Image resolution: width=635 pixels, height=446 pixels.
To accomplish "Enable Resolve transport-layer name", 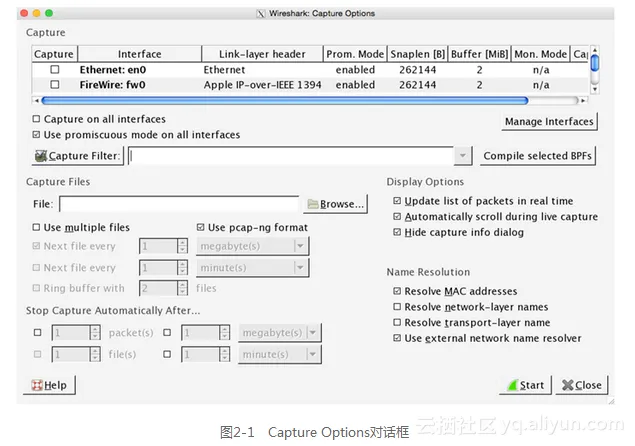I will point(397,322).
